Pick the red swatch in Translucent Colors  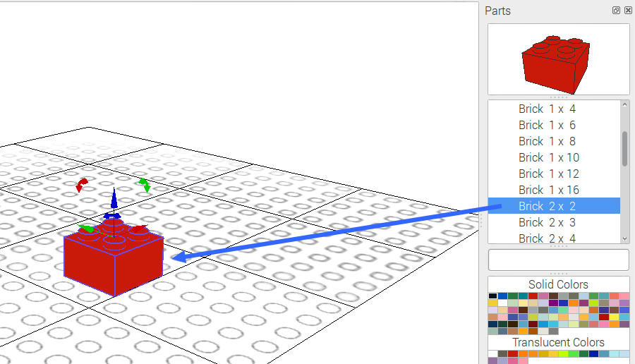click(x=513, y=354)
